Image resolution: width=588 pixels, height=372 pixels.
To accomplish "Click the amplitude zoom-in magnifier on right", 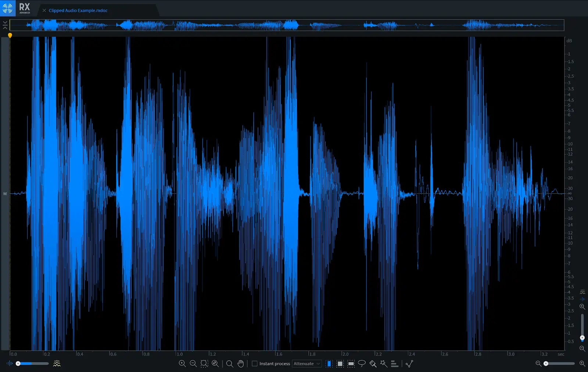I will click(582, 307).
